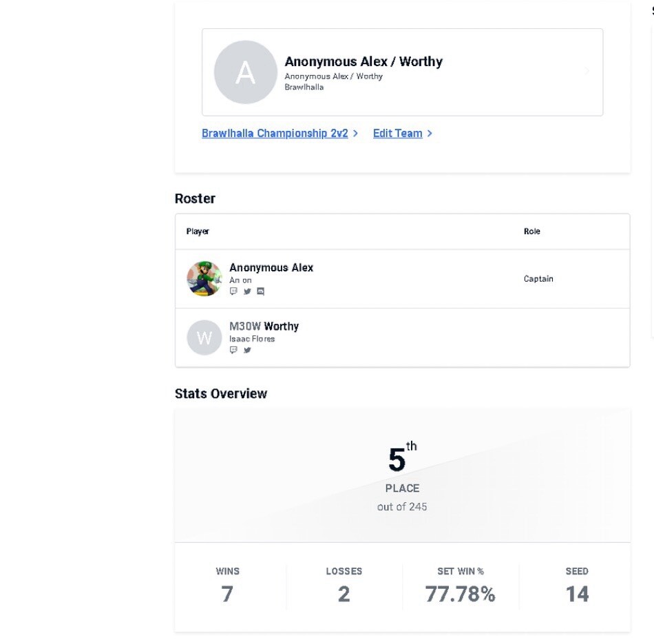The width and height of the screenshot is (654, 644).
Task: Open M30W Worthy player name in roster
Action: tap(264, 326)
